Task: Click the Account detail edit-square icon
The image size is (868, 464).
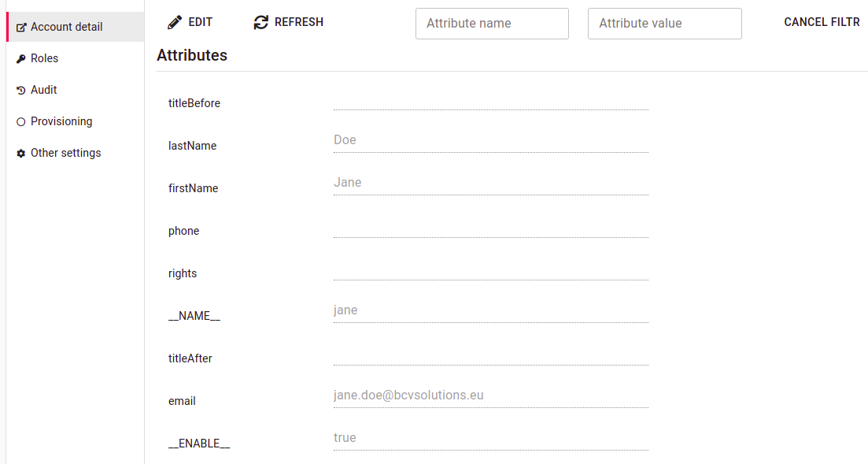Action: tap(21, 27)
